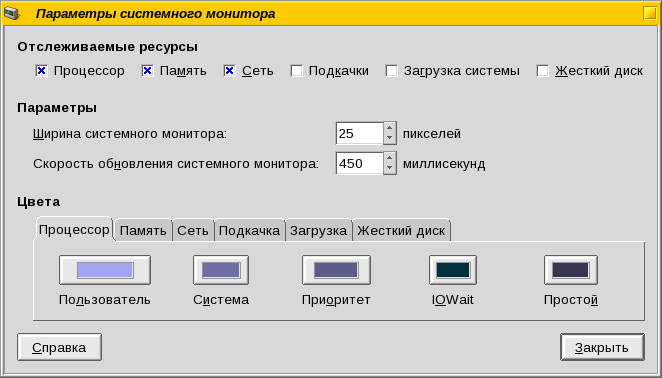Open the Пользователь color picker

click(105, 270)
